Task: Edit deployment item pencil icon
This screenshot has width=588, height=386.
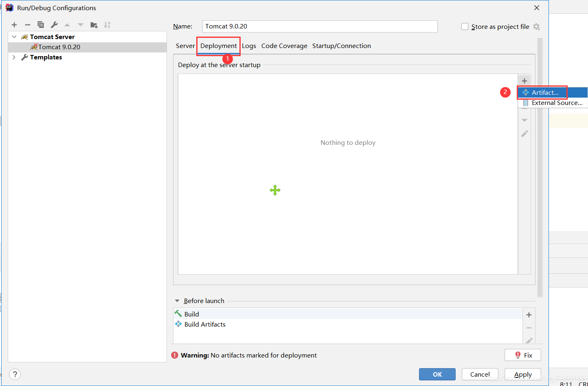Action: point(524,133)
